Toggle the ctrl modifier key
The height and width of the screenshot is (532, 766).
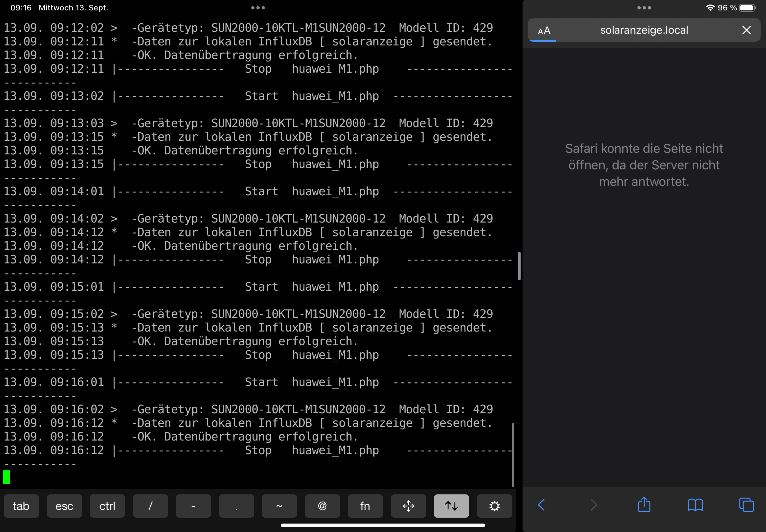(x=107, y=506)
